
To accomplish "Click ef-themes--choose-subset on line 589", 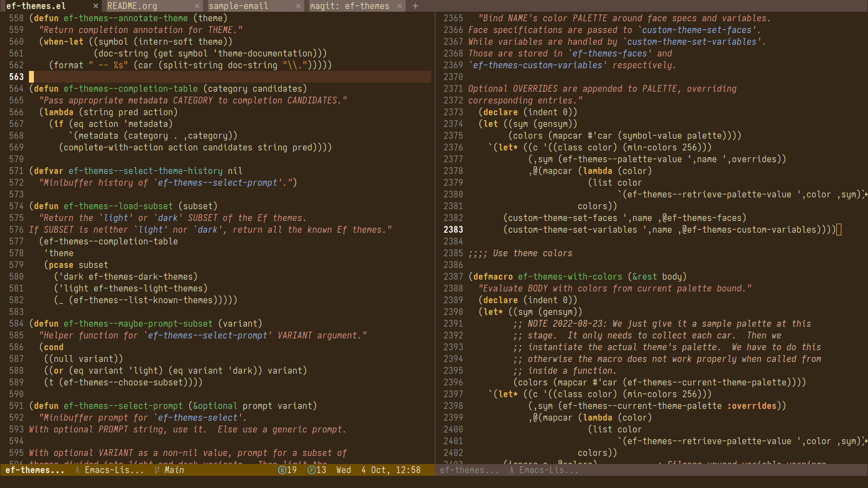I will [123, 382].
